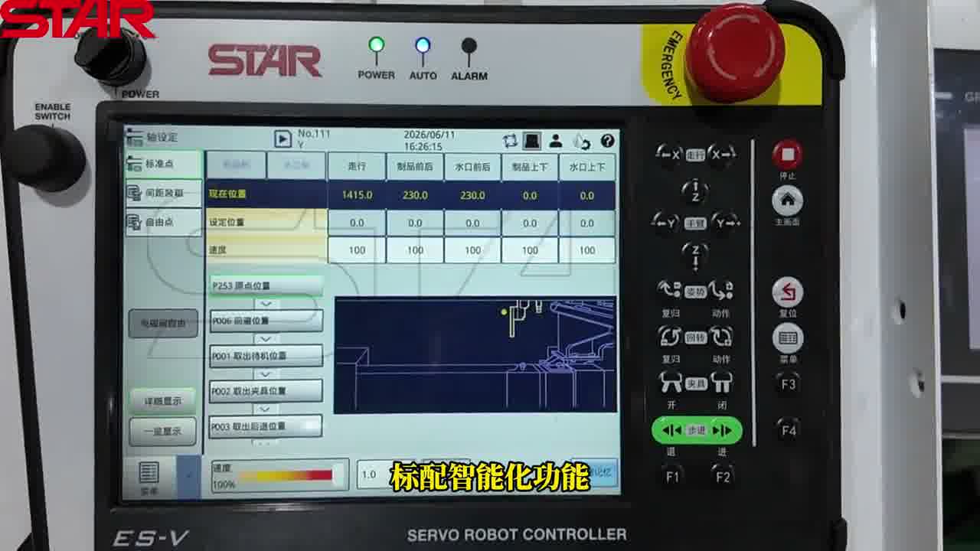The height and width of the screenshot is (551, 980).
Task: Select the P001 取出待机位置 step
Action: point(266,356)
